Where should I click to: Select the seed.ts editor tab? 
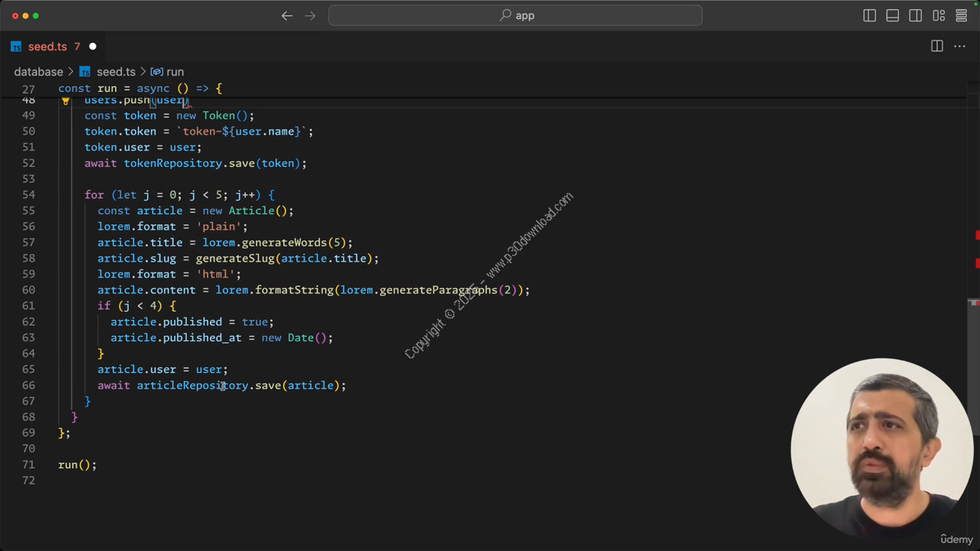click(x=52, y=47)
